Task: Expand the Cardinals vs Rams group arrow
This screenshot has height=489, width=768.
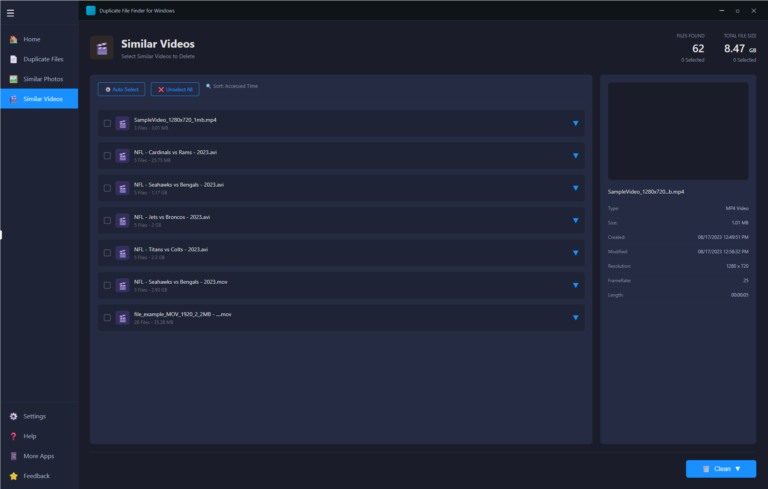Action: pos(576,156)
